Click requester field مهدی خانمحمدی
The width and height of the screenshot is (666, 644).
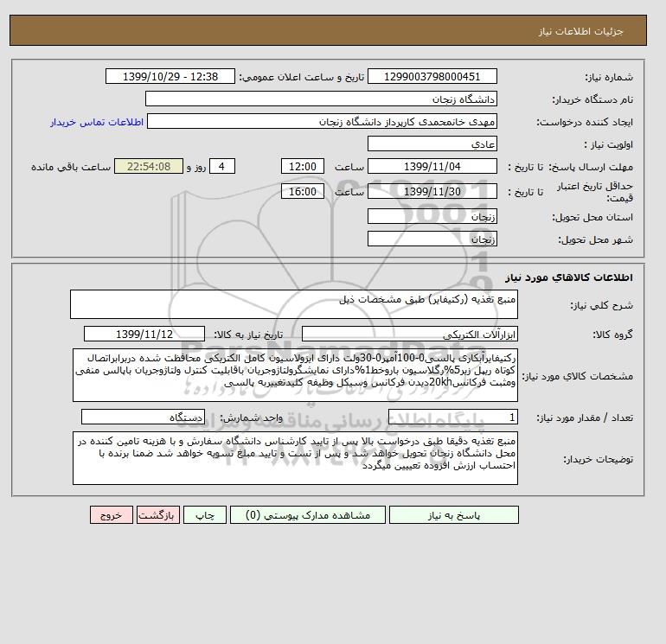[322, 121]
